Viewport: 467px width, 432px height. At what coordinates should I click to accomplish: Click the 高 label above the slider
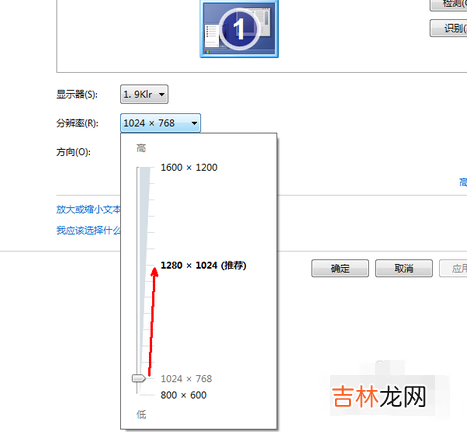141,148
